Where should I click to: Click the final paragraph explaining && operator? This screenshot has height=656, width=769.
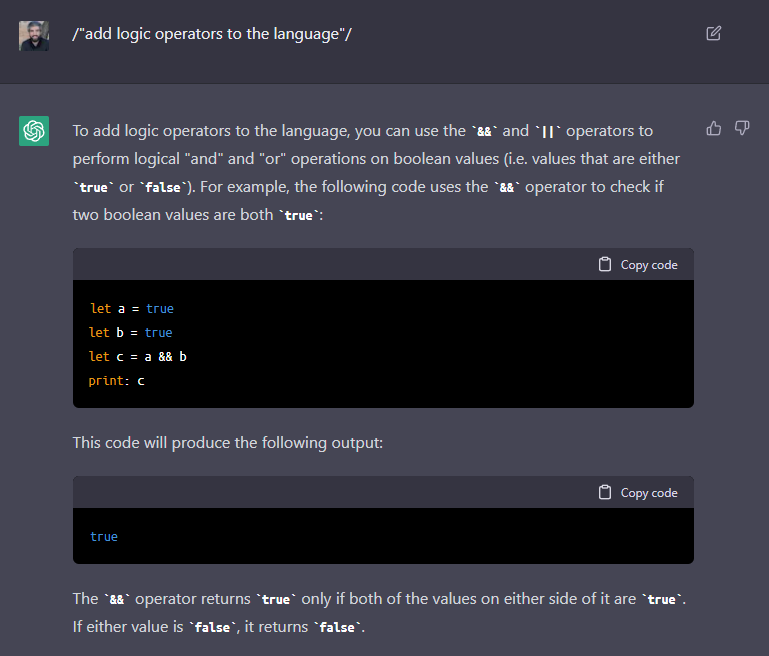[379, 612]
